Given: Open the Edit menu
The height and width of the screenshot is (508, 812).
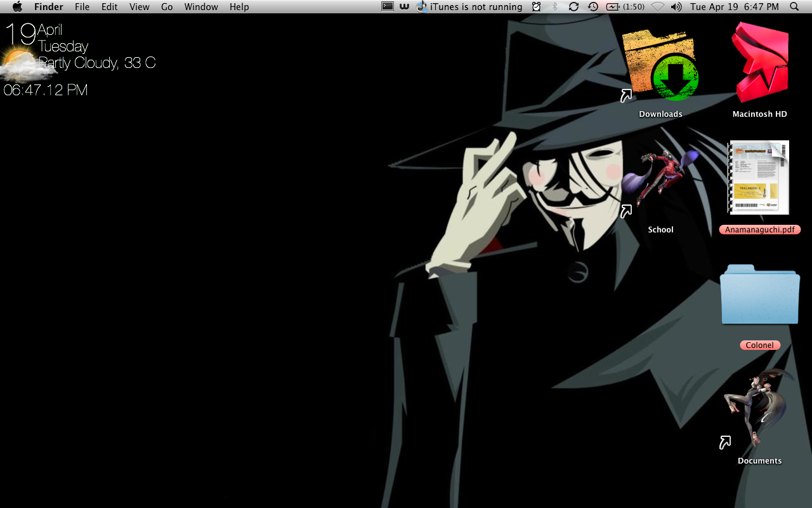Looking at the screenshot, I should point(110,7).
